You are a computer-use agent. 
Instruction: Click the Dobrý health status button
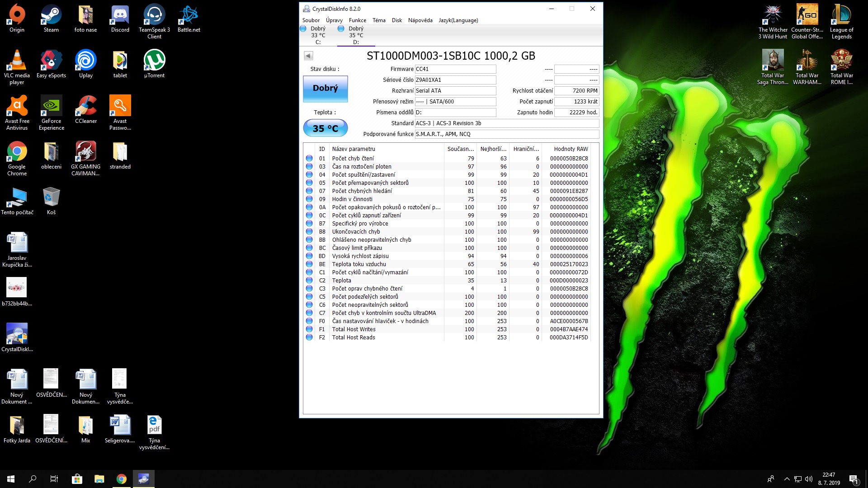(x=325, y=89)
